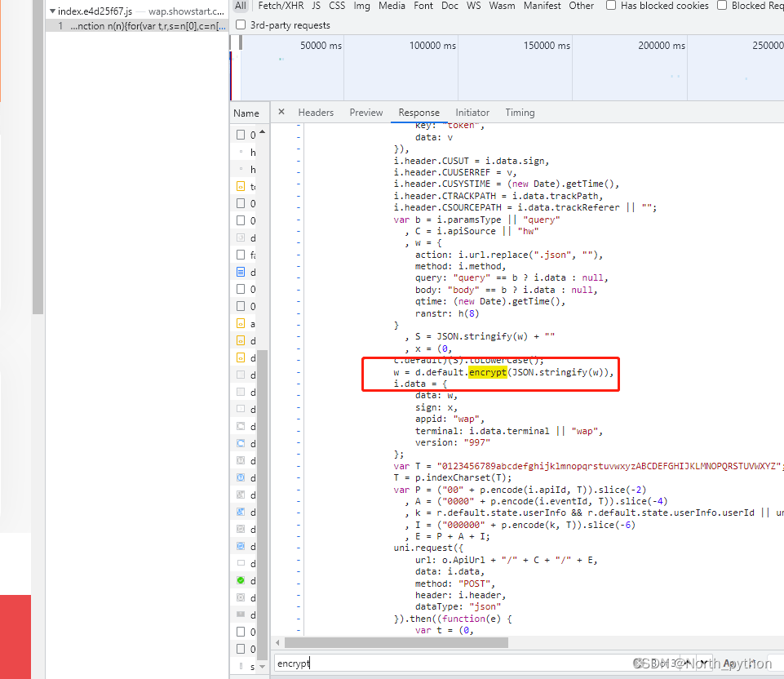Click the orange script icon beside the "t" request
The image size is (784, 679).
coord(241,187)
